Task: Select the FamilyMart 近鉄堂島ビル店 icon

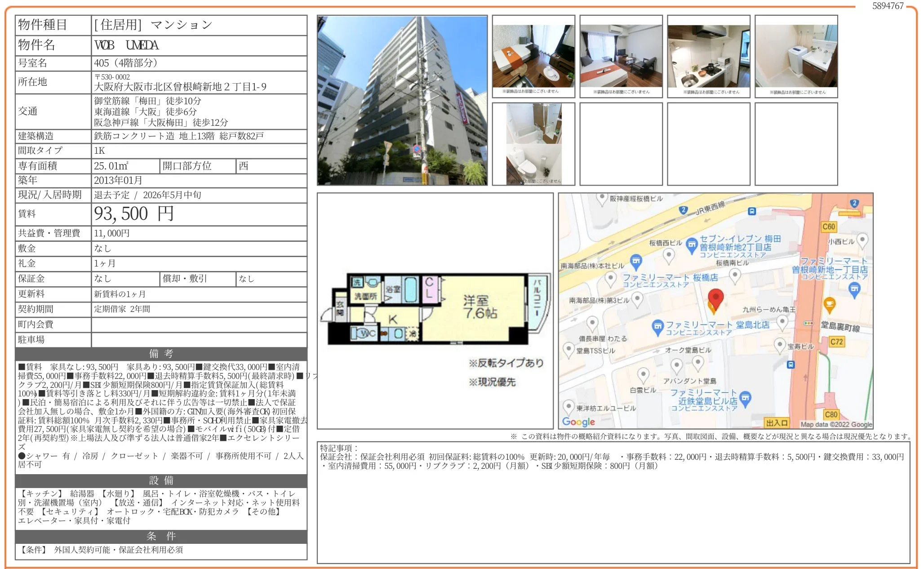Action: (x=745, y=398)
